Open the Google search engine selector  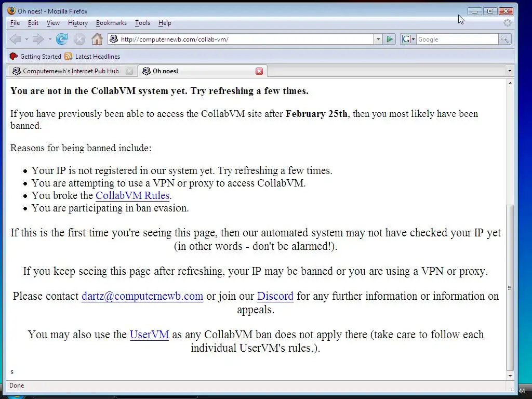[408, 39]
